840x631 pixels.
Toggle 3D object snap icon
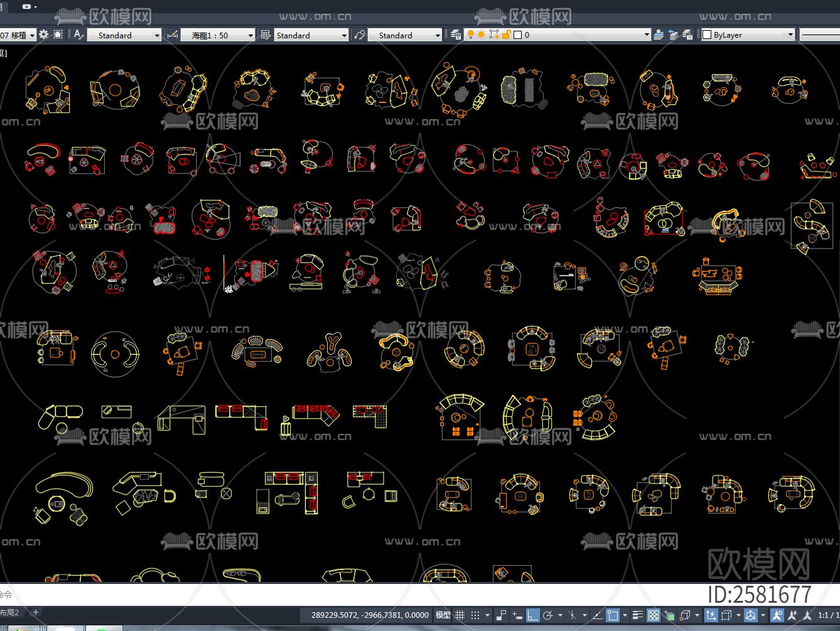click(685, 615)
